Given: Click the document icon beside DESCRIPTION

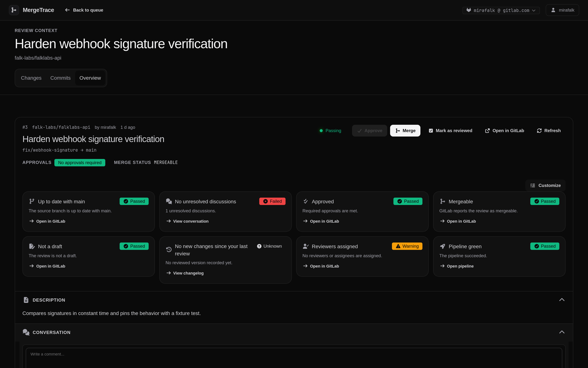Looking at the screenshot, I should [x=26, y=300].
